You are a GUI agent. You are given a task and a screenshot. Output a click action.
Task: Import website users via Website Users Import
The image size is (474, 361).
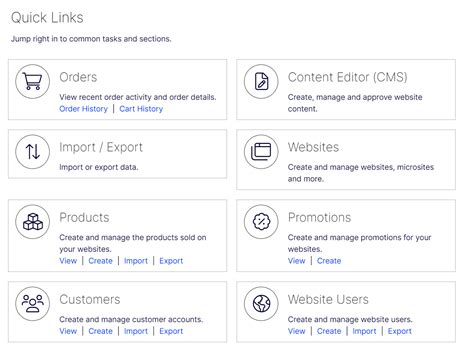(364, 331)
